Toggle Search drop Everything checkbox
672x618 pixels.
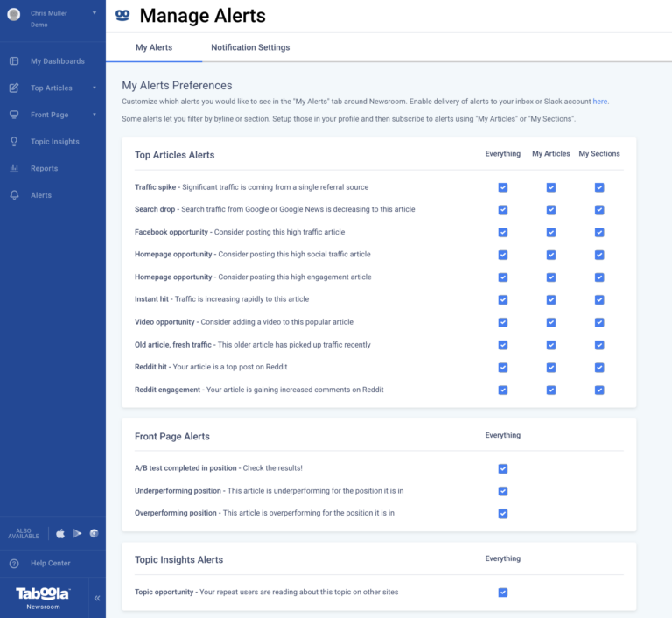(503, 210)
